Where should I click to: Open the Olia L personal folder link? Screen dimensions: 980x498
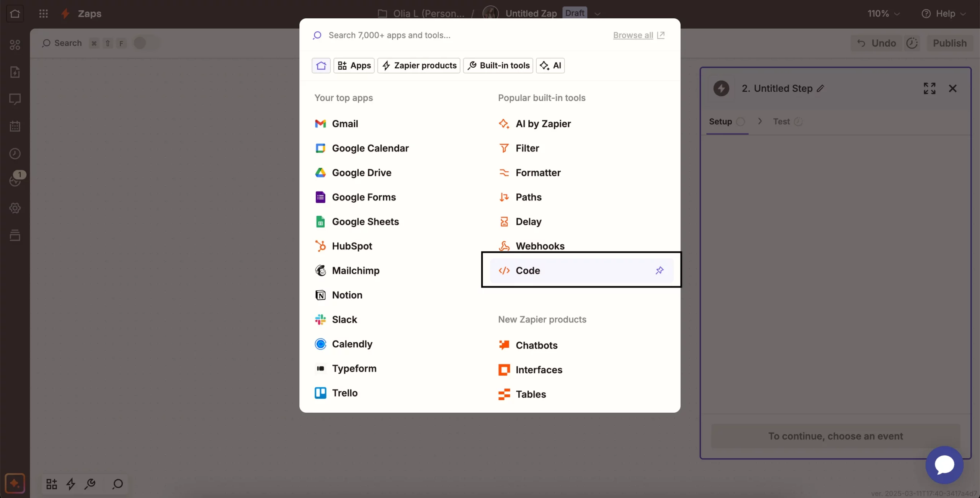[421, 14]
